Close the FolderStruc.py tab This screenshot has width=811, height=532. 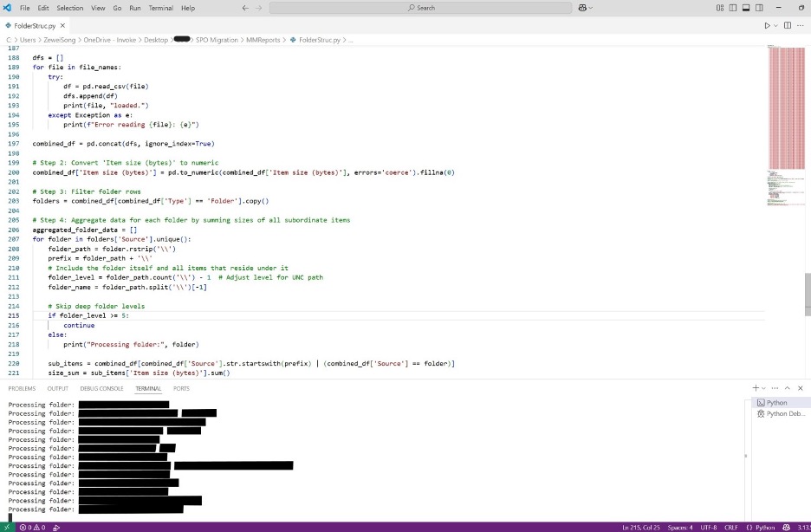pos(62,25)
